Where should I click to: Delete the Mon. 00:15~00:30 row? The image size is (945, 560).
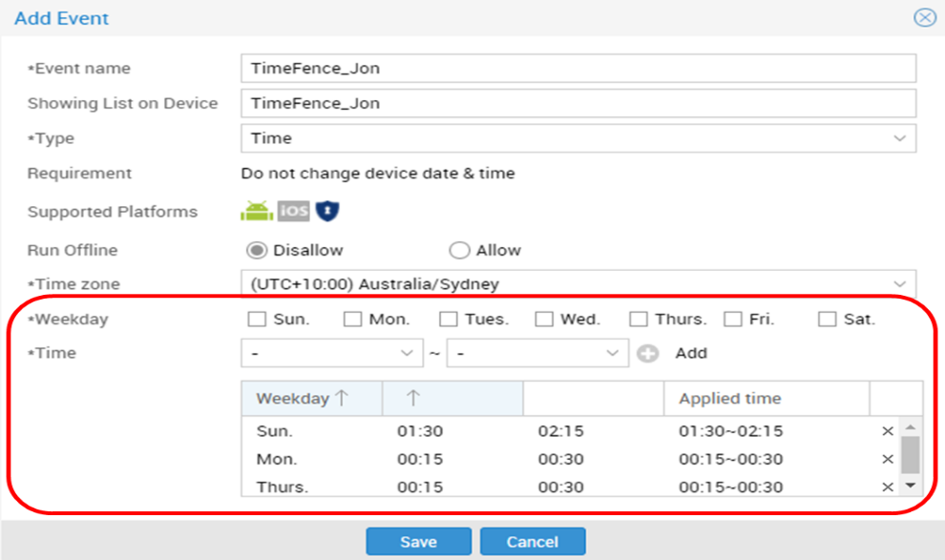(x=887, y=459)
